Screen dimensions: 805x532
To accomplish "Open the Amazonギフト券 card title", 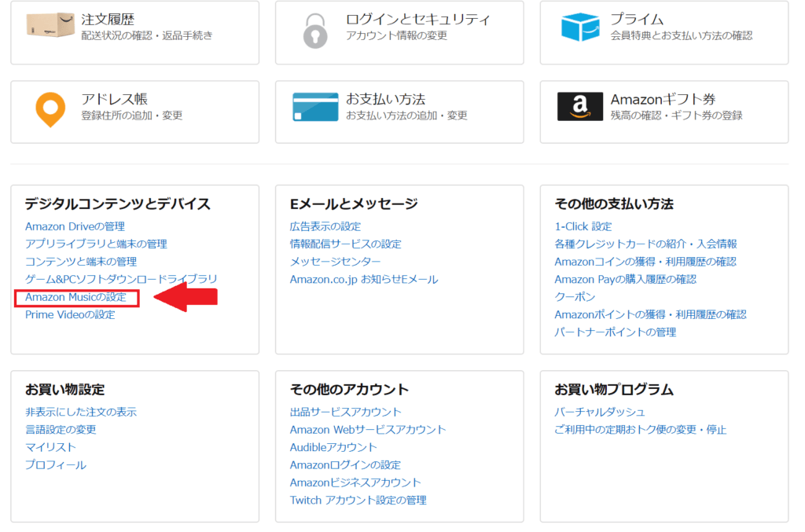I will [663, 99].
